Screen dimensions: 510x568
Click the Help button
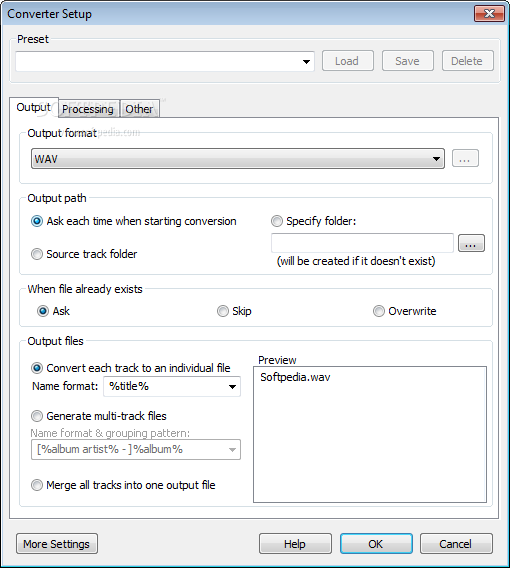pyautogui.click(x=295, y=544)
